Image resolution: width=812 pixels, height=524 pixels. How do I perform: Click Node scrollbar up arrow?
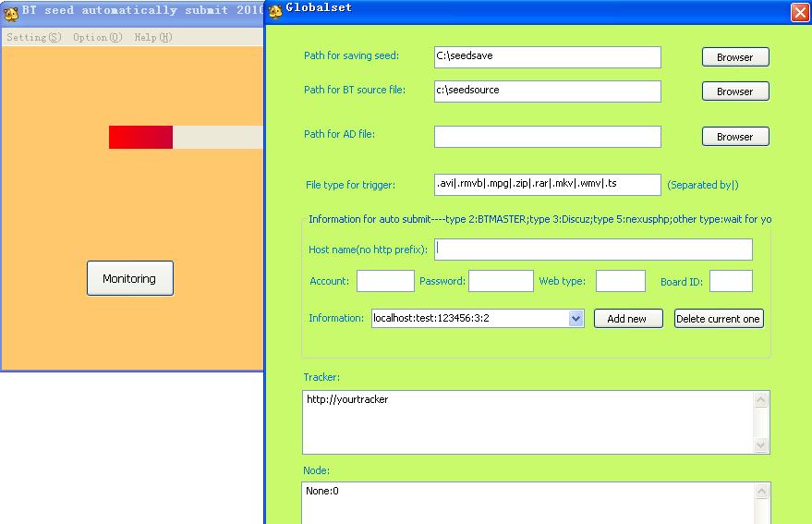pyautogui.click(x=762, y=491)
